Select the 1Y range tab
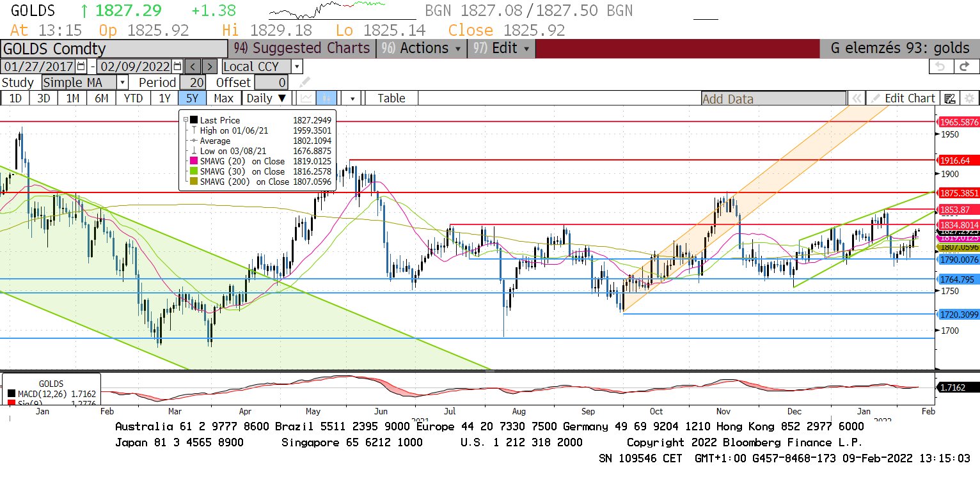Screen dimensions: 980x477 pyautogui.click(x=164, y=98)
